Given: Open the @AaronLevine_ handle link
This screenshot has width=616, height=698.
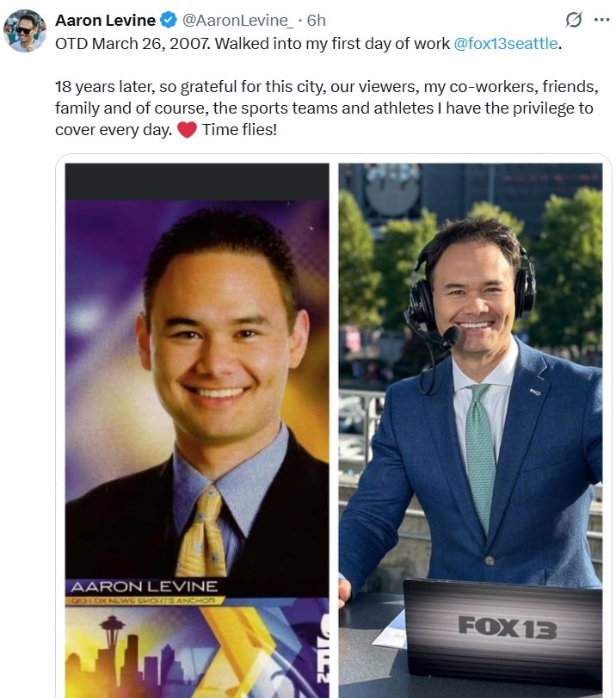Looking at the screenshot, I should coord(237,21).
